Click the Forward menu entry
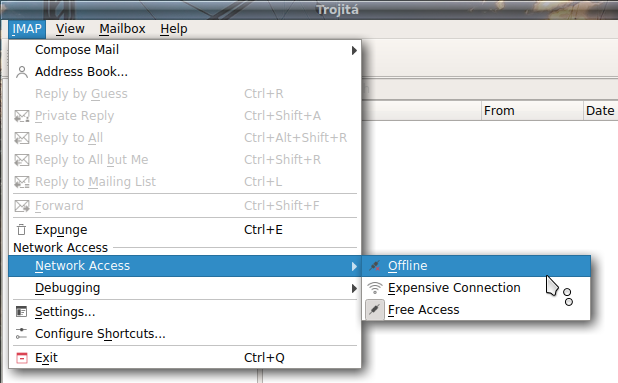This screenshot has height=383, width=618. [x=185, y=206]
